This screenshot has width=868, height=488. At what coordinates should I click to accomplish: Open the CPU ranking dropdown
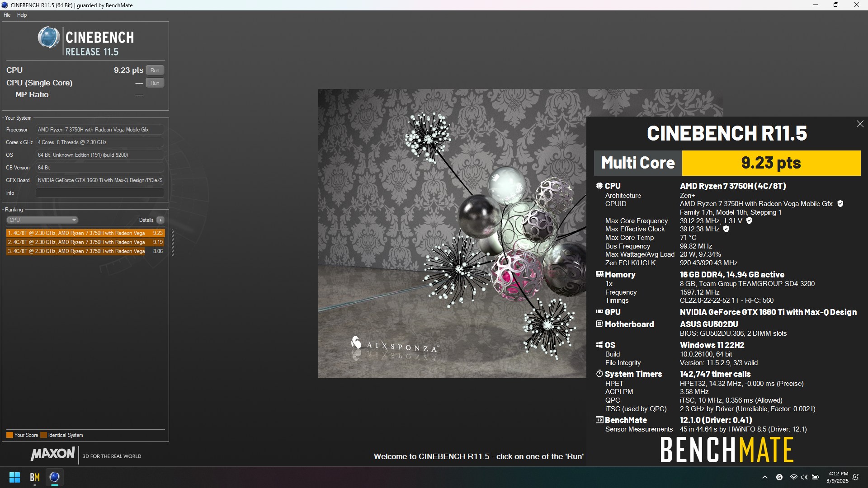pos(42,220)
